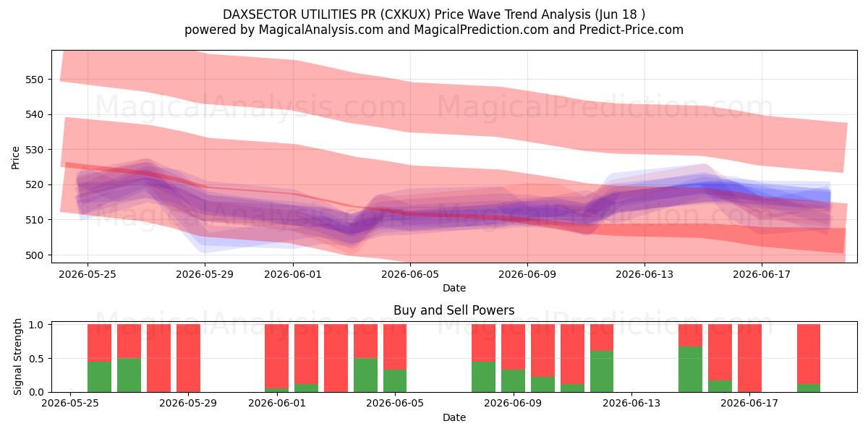This screenshot has height=434, width=868.
Task: Click the 'Buy and Sell Powers' chart title
Action: (454, 310)
